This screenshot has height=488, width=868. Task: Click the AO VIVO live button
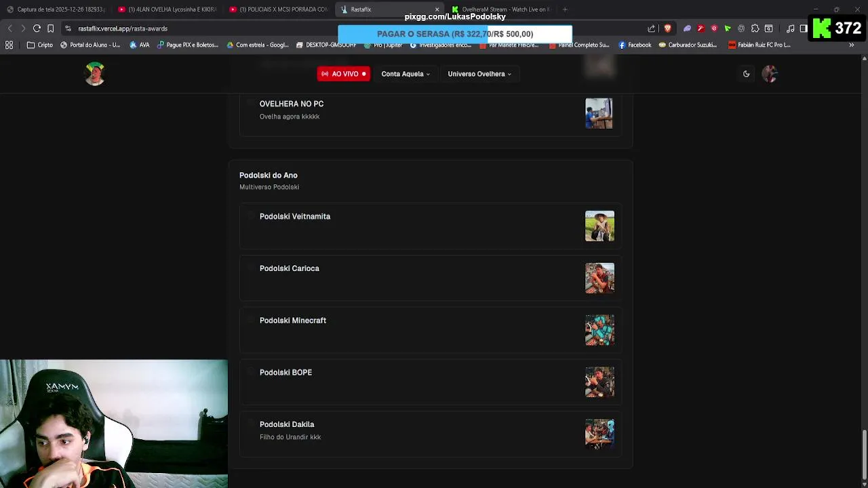tap(344, 74)
